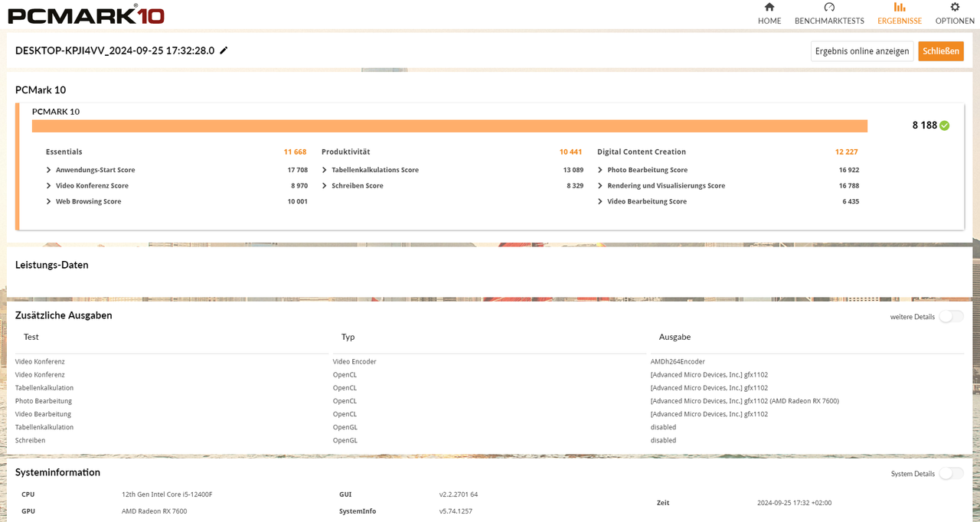Toggle the System Details switch
The image size is (980, 522).
pyautogui.click(x=951, y=474)
